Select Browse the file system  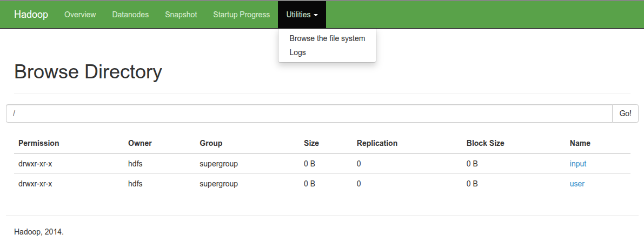click(x=327, y=38)
